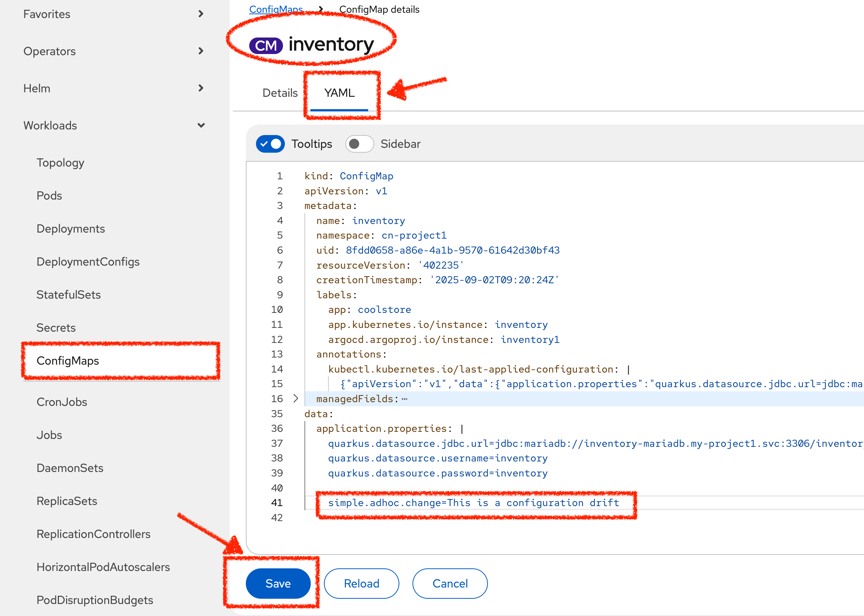
Task: Expand the managedFields entry on line 16
Action: 295,398
